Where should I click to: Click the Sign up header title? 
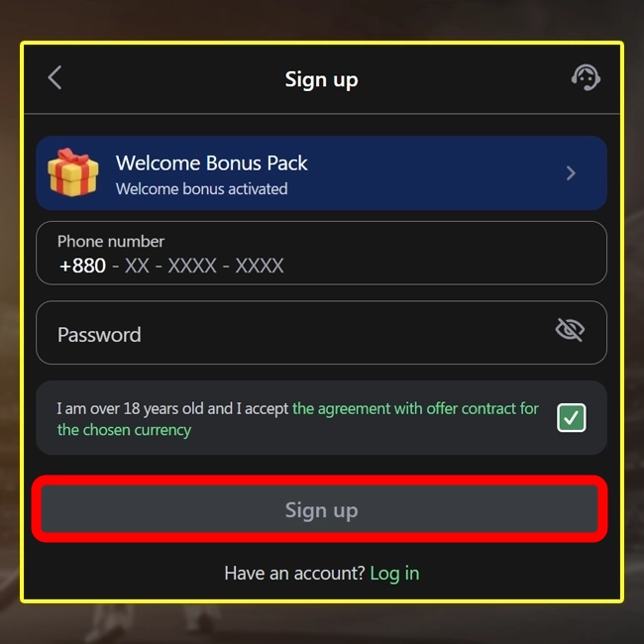pos(322,79)
